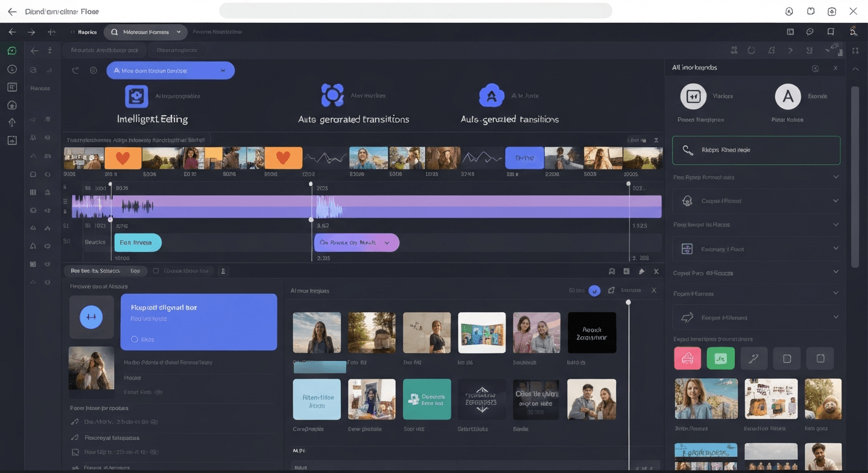This screenshot has width=868, height=473.
Task: Click the clock icon in the left sidebar
Action: pos(11,69)
